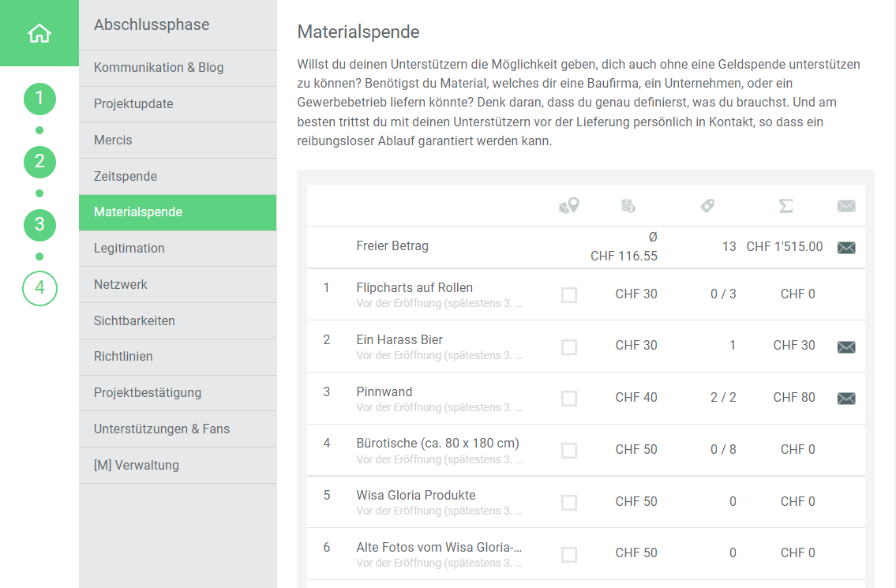Click envelope icon in Pinnwand row
896x588 pixels.
click(x=845, y=399)
